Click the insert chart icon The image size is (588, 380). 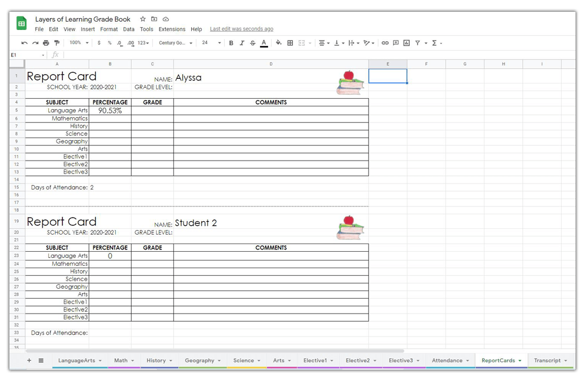click(406, 43)
